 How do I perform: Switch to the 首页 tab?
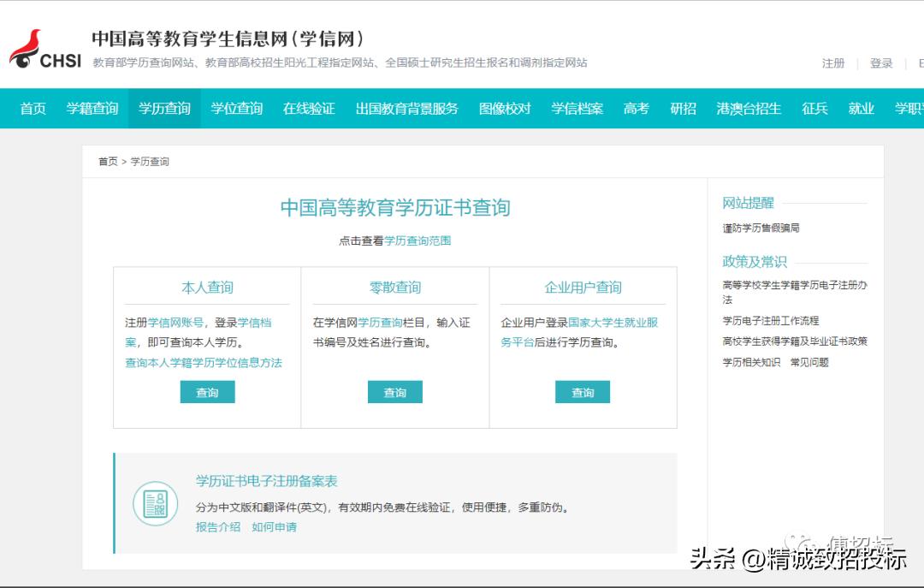click(32, 110)
